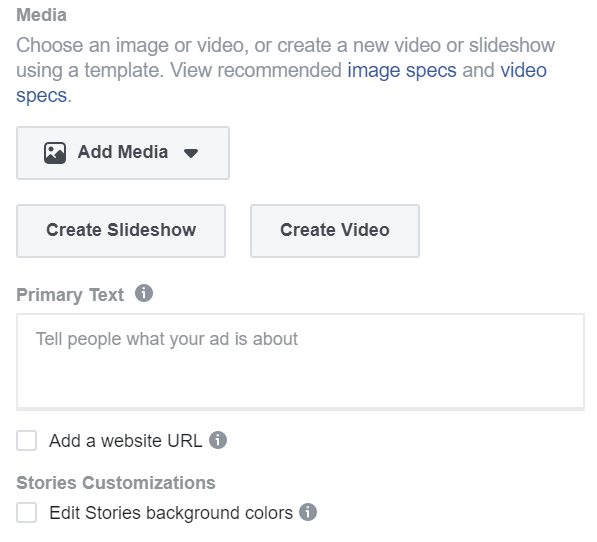This screenshot has width=597, height=542.
Task: Click the info icon beside Primary Text
Action: 144,293
